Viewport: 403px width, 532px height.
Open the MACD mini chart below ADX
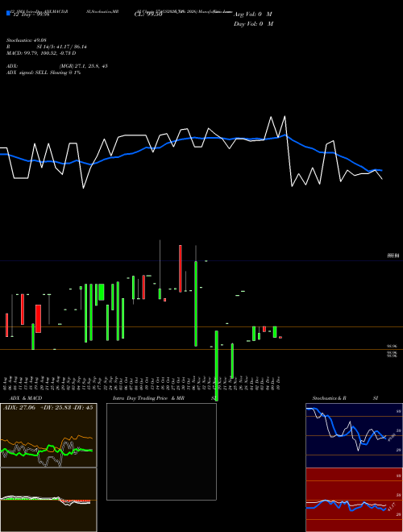tap(48, 500)
